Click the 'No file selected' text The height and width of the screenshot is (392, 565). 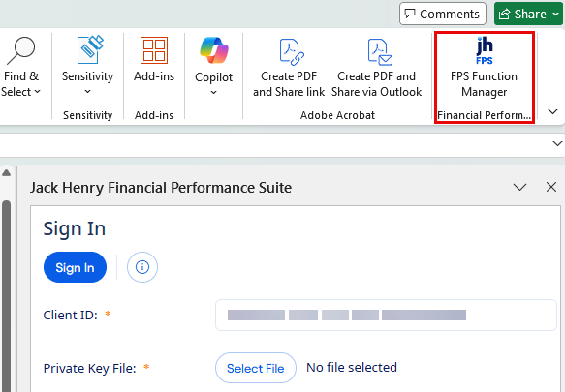352,367
